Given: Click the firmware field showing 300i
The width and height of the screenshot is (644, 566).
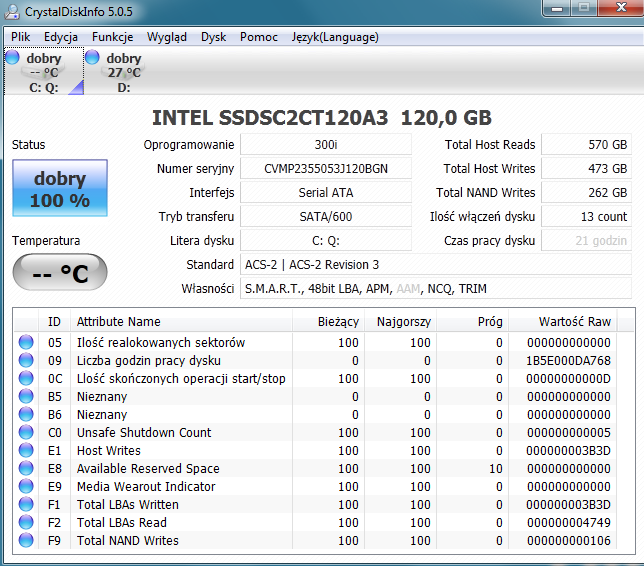Looking at the screenshot, I should (x=326, y=145).
